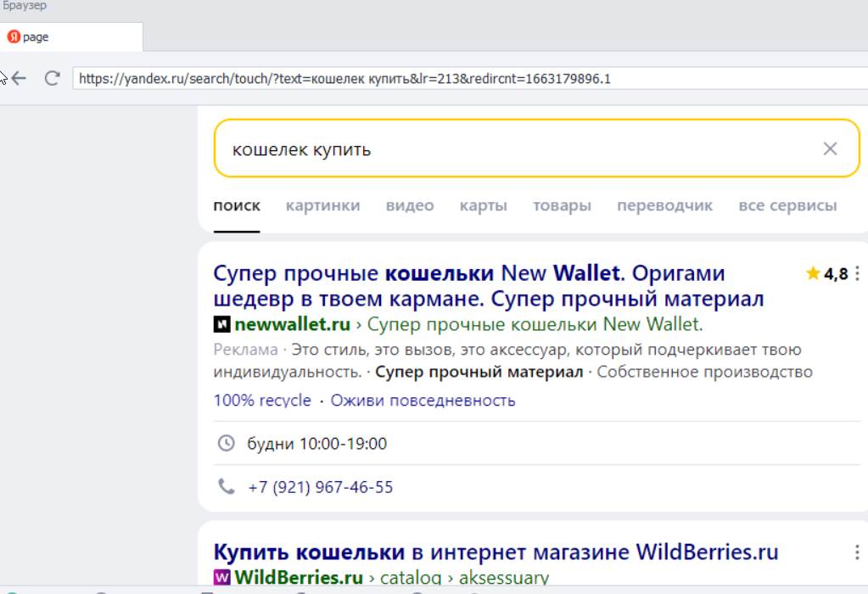Click the 'aksessuary' breadcrumb under WildBerries

click(x=504, y=577)
